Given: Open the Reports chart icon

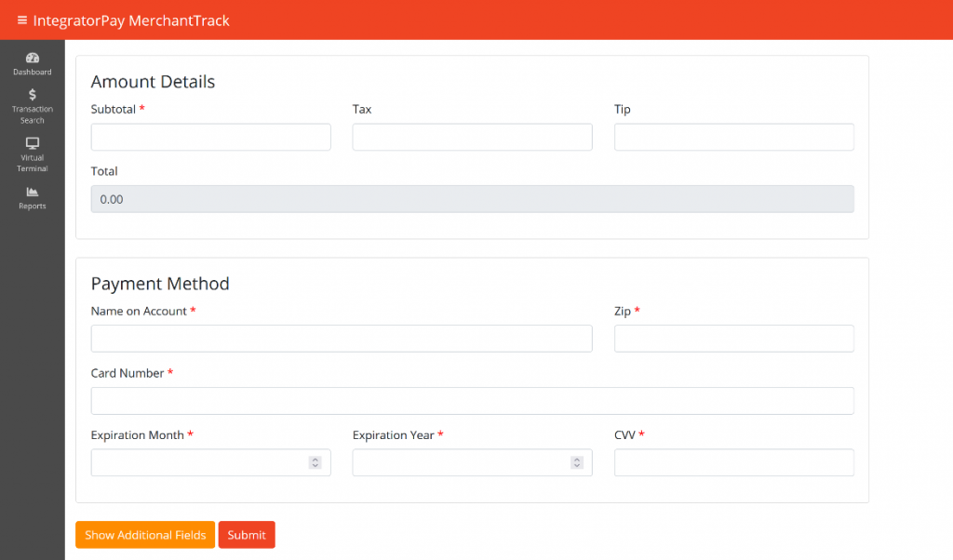Looking at the screenshot, I should click(33, 192).
